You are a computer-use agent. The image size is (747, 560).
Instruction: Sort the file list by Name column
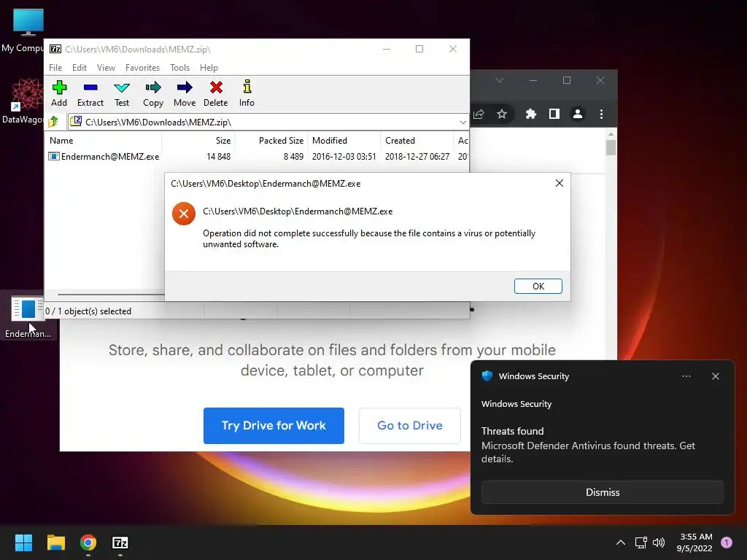104,141
